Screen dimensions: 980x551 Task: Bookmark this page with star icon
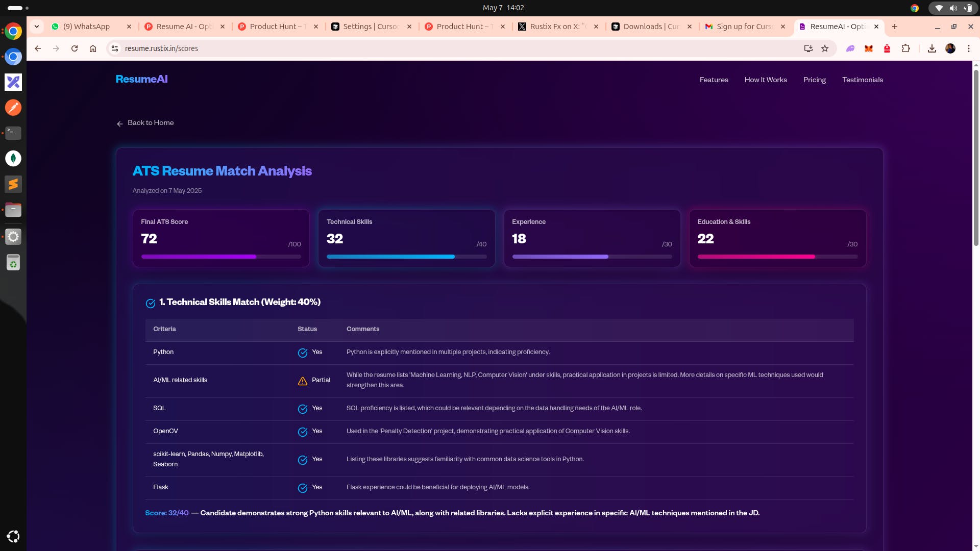coord(825,48)
